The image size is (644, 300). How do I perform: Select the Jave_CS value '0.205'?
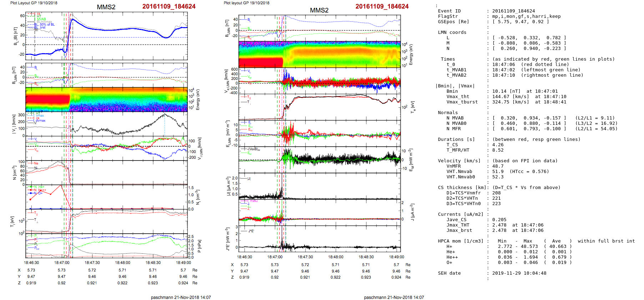(x=499, y=220)
